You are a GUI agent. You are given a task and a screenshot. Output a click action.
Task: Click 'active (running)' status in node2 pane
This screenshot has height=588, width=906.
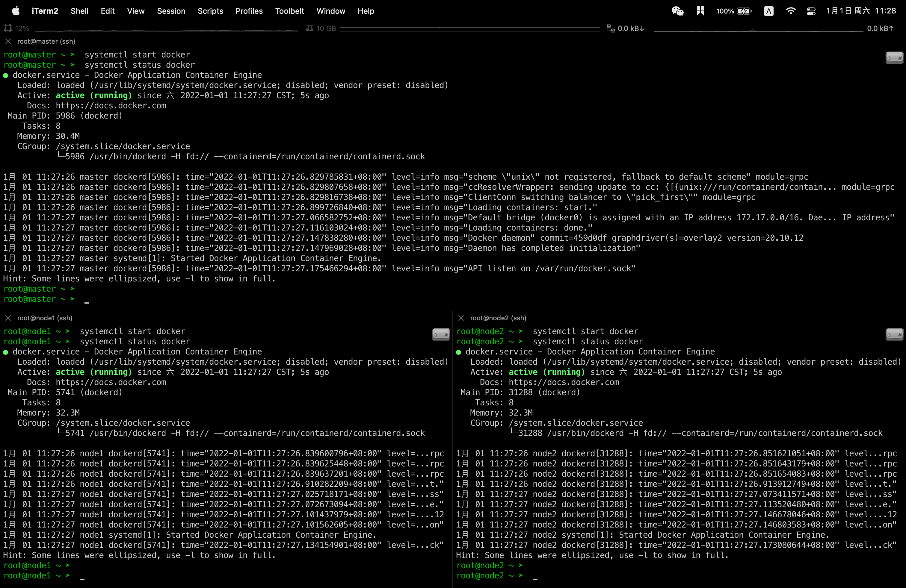click(547, 372)
